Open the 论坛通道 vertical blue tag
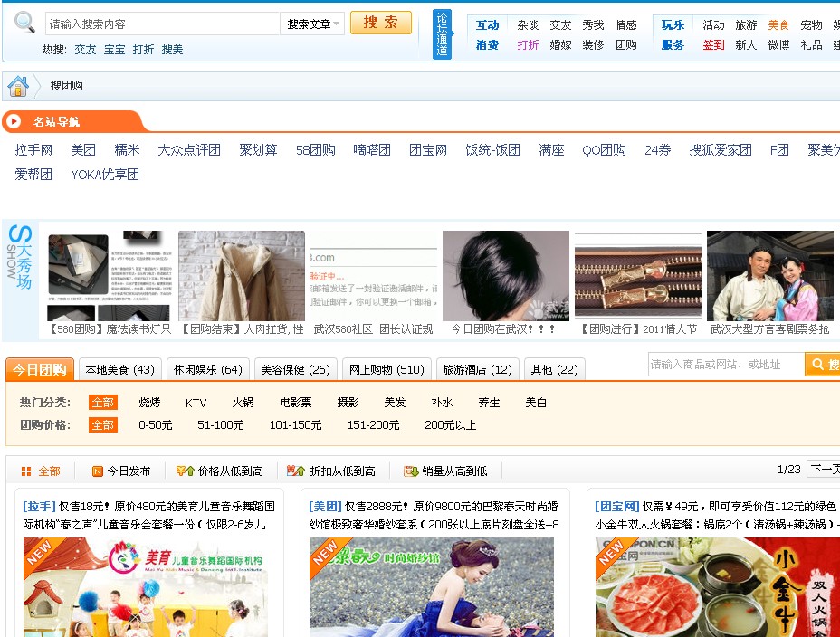 point(442,34)
